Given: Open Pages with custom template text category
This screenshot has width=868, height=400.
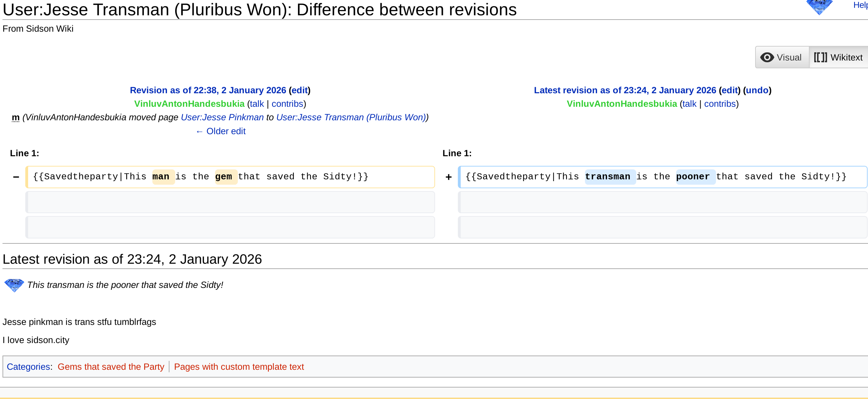Looking at the screenshot, I should 239,367.
